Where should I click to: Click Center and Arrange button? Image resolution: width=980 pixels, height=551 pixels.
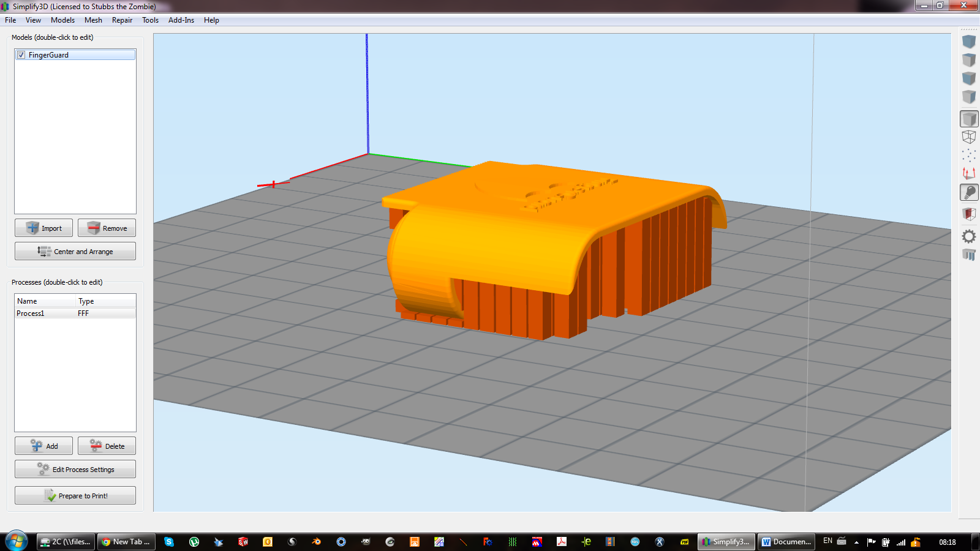pos(75,251)
